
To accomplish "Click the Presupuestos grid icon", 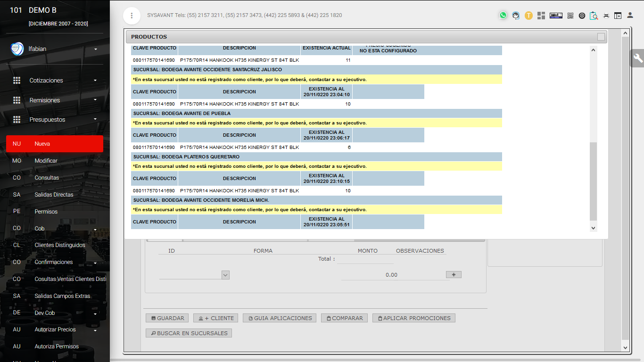I will tap(17, 120).
